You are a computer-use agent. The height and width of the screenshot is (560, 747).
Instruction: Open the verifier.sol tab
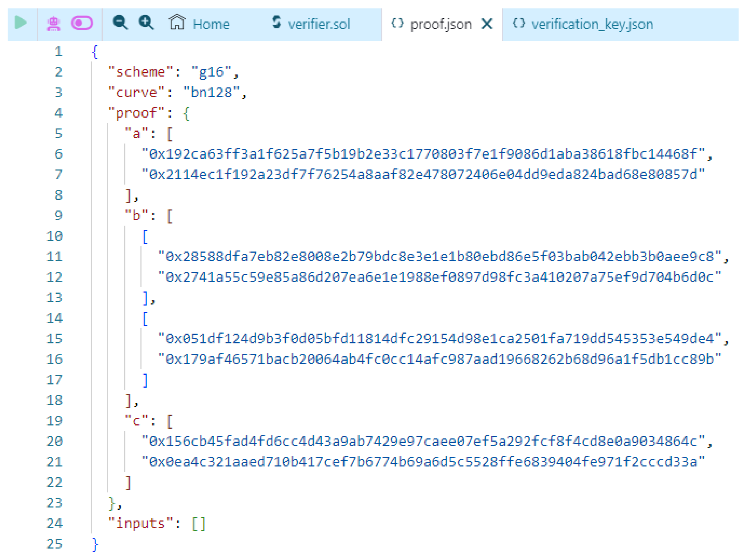click(319, 24)
